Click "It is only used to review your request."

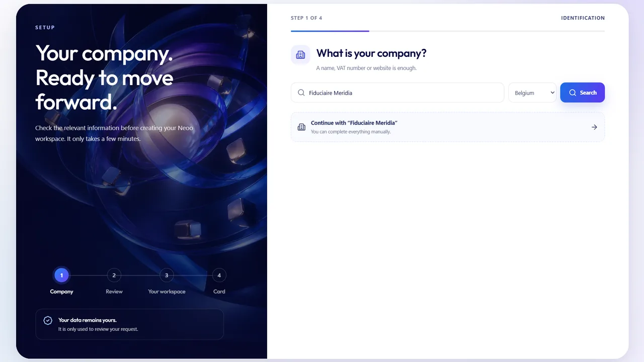(x=98, y=329)
